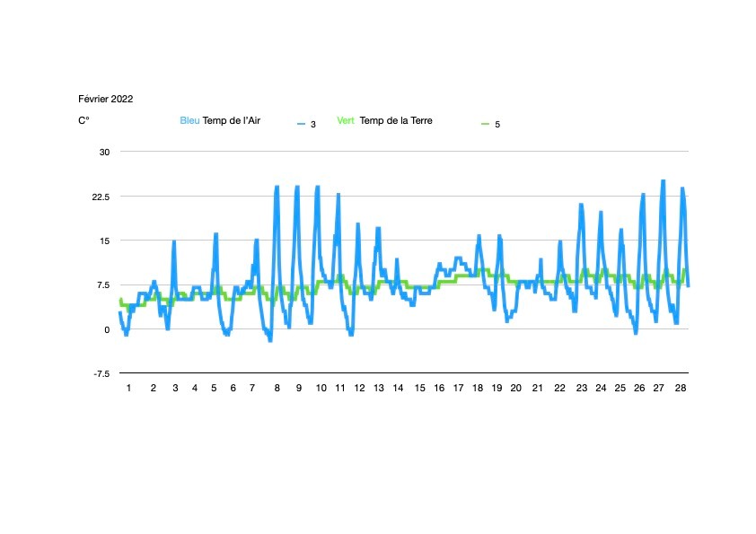Click day '1' on the horizontal axis
The width and height of the screenshot is (756, 534).
tap(128, 388)
